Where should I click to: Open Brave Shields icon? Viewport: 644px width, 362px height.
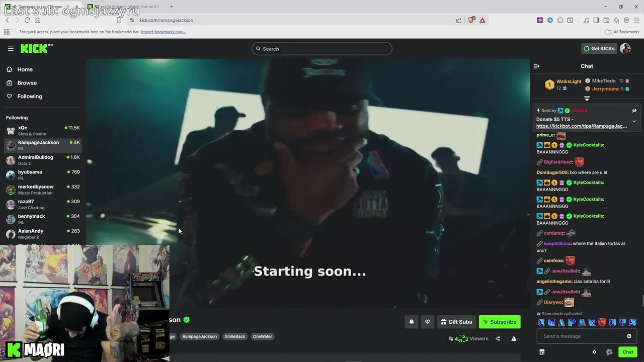pyautogui.click(x=471, y=20)
